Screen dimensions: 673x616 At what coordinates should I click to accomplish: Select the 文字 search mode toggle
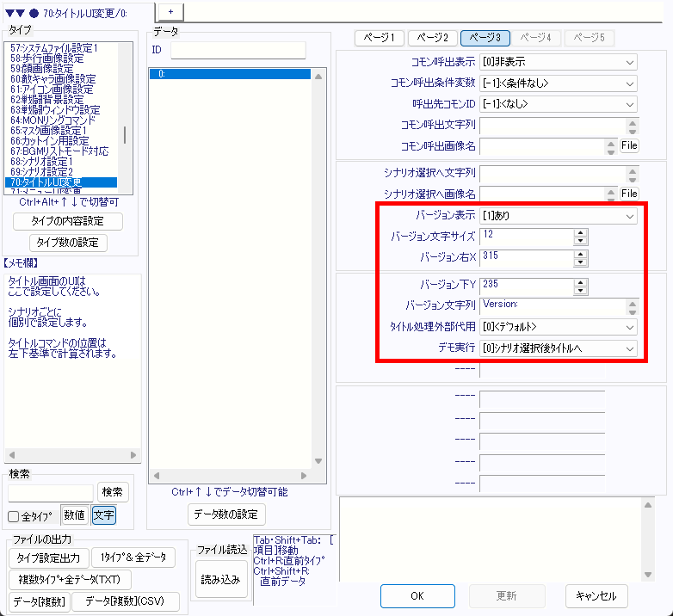pyautogui.click(x=103, y=515)
